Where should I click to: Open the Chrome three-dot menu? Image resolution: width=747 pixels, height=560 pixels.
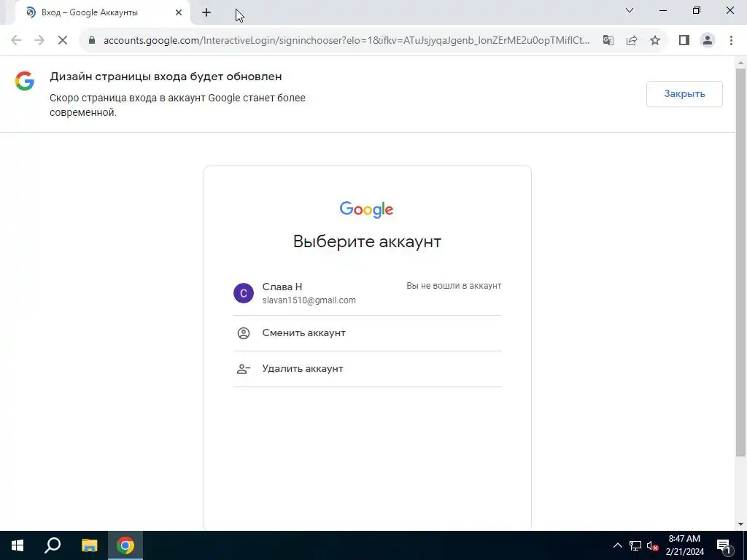[731, 41]
